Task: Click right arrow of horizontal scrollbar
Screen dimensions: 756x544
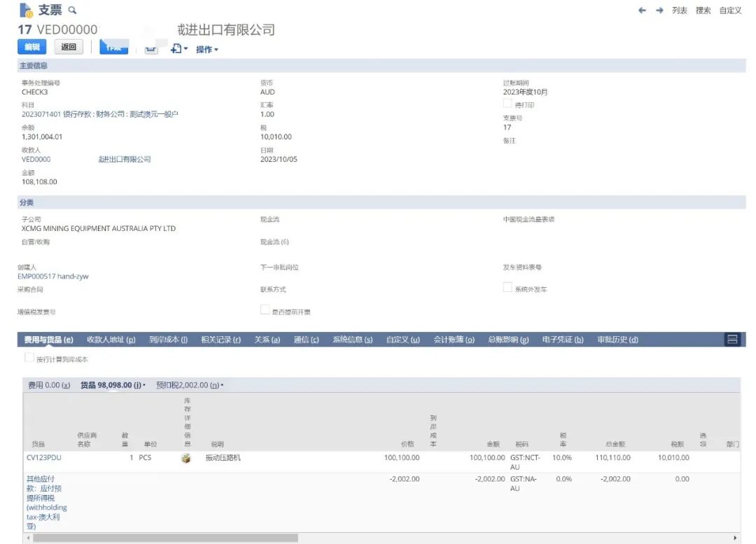Action: tap(735, 538)
